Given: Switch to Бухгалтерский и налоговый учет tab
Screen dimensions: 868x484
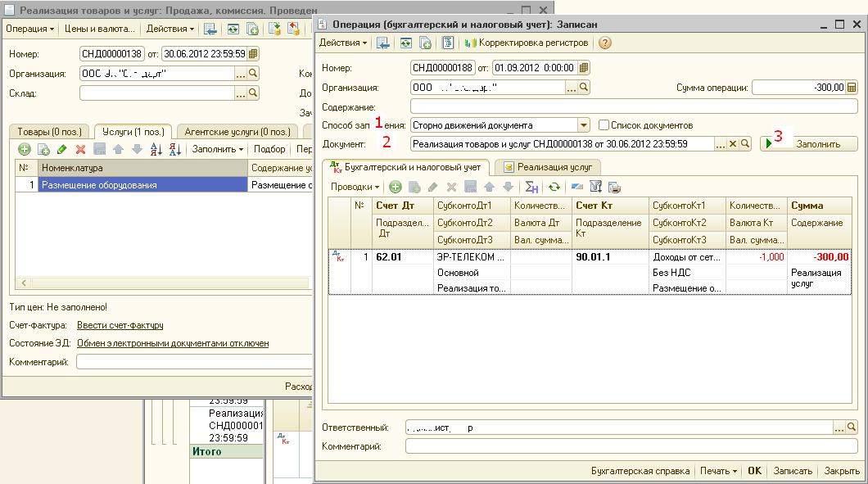Looking at the screenshot, I should (x=406, y=167).
